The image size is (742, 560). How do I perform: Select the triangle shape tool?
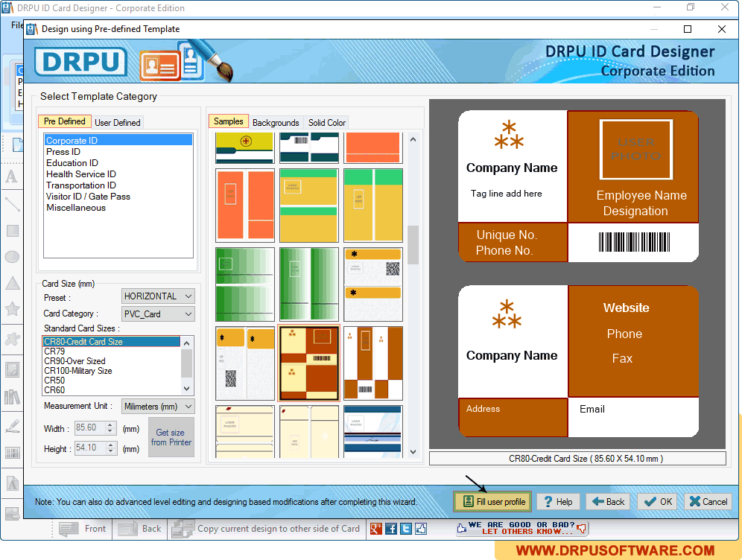click(x=12, y=283)
